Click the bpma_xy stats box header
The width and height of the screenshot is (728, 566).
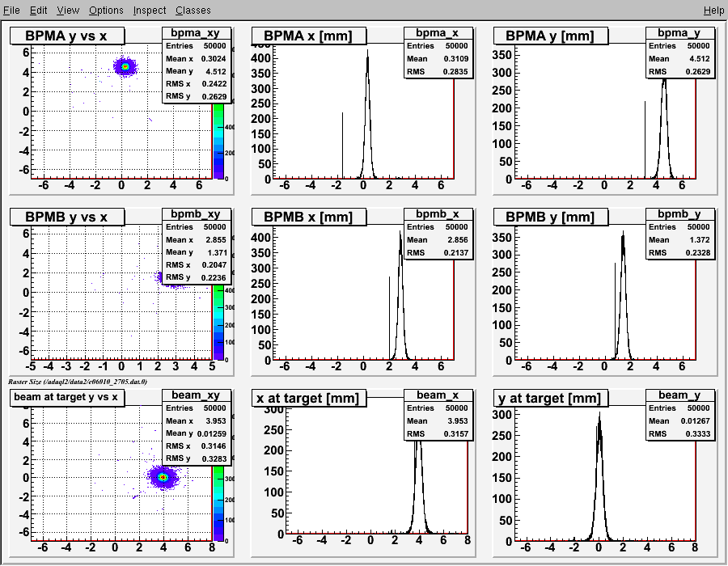coord(196,33)
